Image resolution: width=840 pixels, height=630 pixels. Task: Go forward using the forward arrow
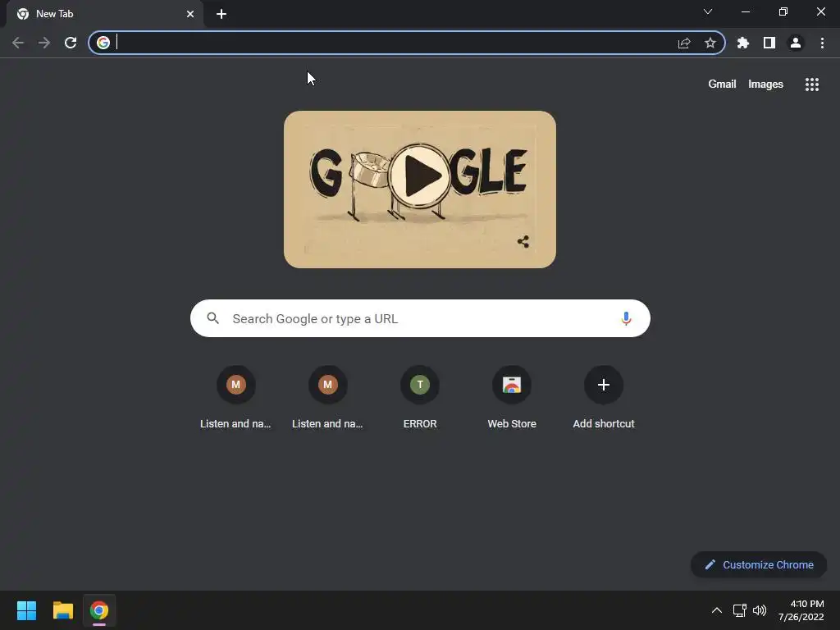click(x=44, y=43)
